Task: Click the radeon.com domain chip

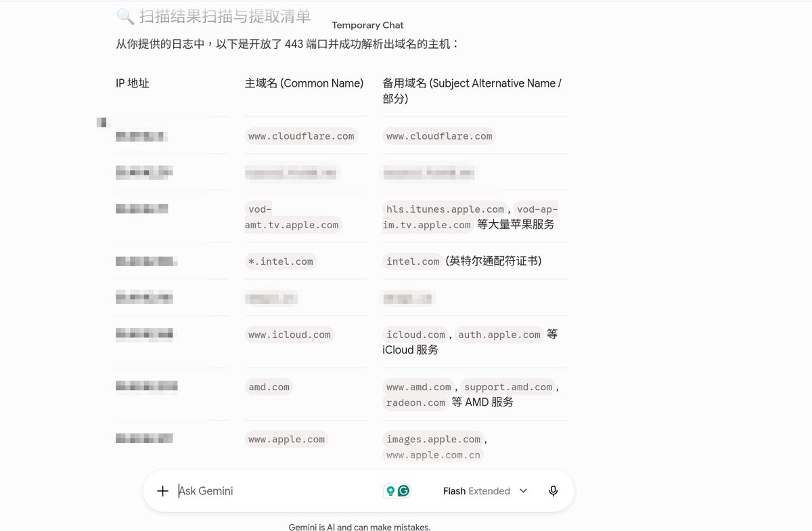Action: pos(415,403)
